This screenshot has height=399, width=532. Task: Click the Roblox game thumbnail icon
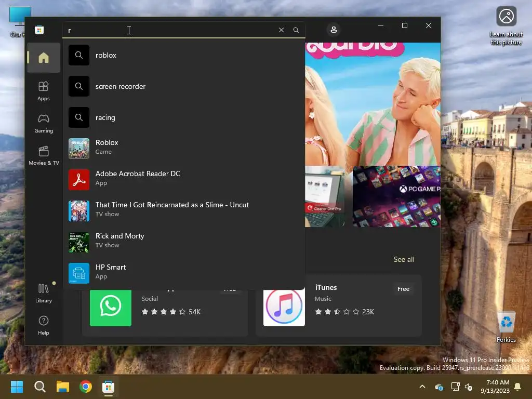coord(79,148)
